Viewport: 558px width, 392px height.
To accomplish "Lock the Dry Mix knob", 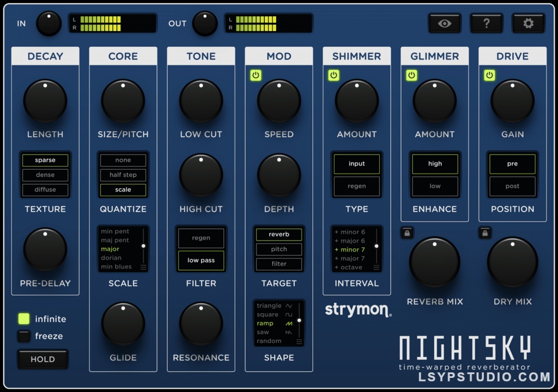I will [484, 232].
